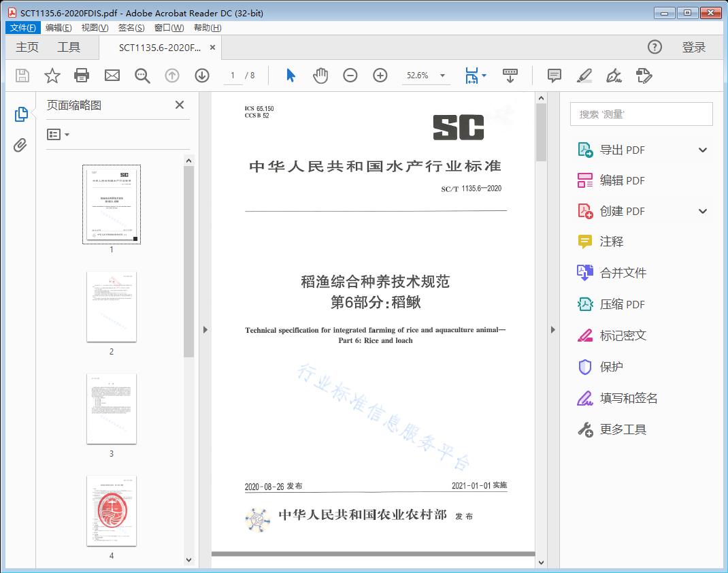Viewport: 728px width, 573px height.
Task: Select the page 2 thumbnail
Action: click(112, 307)
